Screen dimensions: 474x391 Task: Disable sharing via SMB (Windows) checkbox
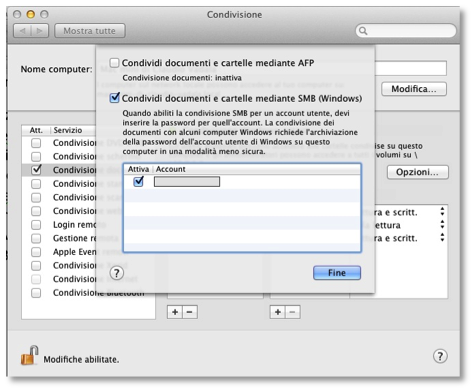click(x=114, y=98)
